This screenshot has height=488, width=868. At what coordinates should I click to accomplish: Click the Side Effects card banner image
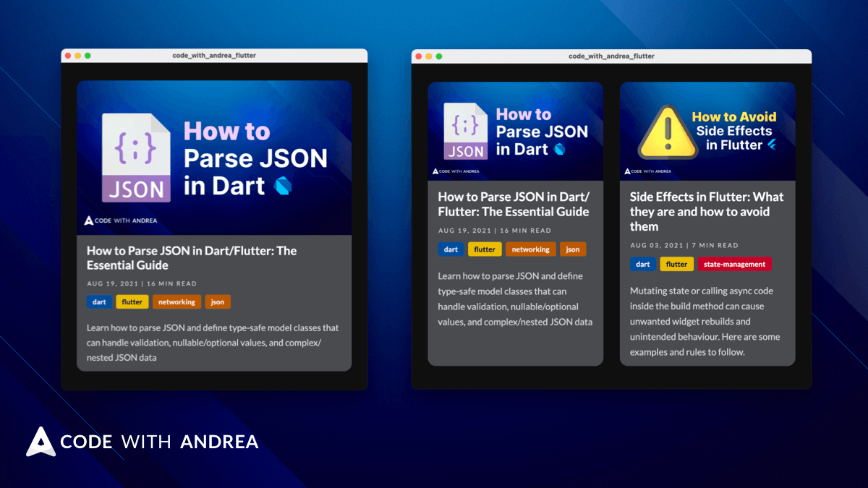707,132
